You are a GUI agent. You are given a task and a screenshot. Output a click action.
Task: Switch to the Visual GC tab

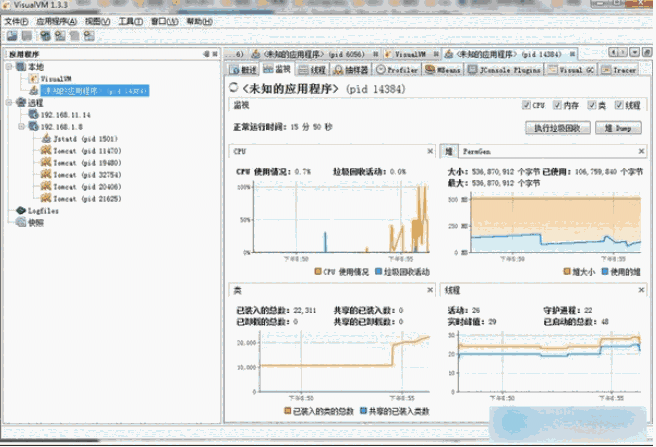coord(571,70)
